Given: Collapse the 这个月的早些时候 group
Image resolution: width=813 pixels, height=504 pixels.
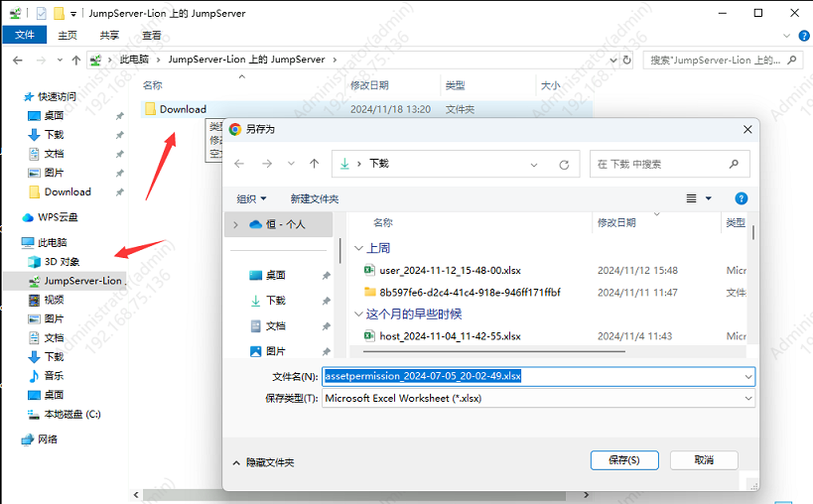Looking at the screenshot, I should 358,314.
